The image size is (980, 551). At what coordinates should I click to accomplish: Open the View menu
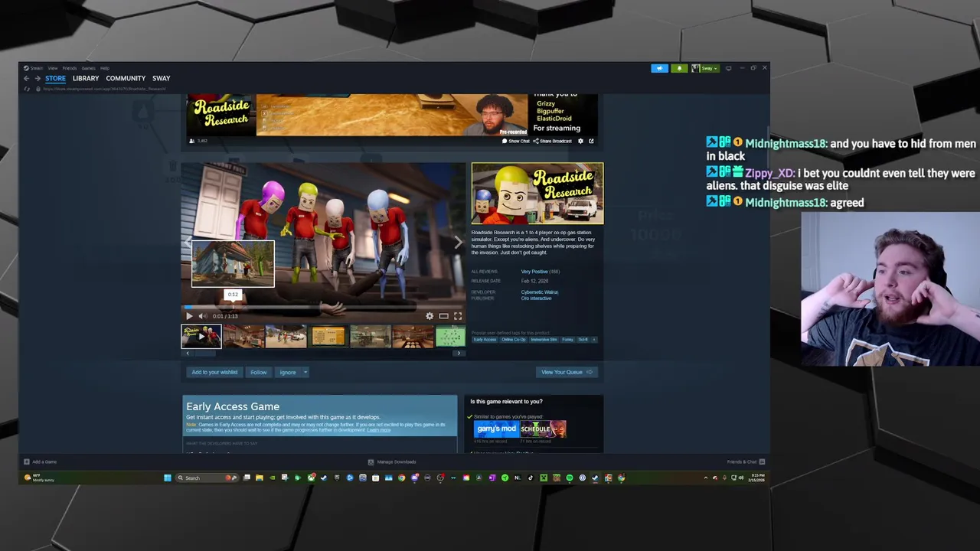pyautogui.click(x=53, y=68)
